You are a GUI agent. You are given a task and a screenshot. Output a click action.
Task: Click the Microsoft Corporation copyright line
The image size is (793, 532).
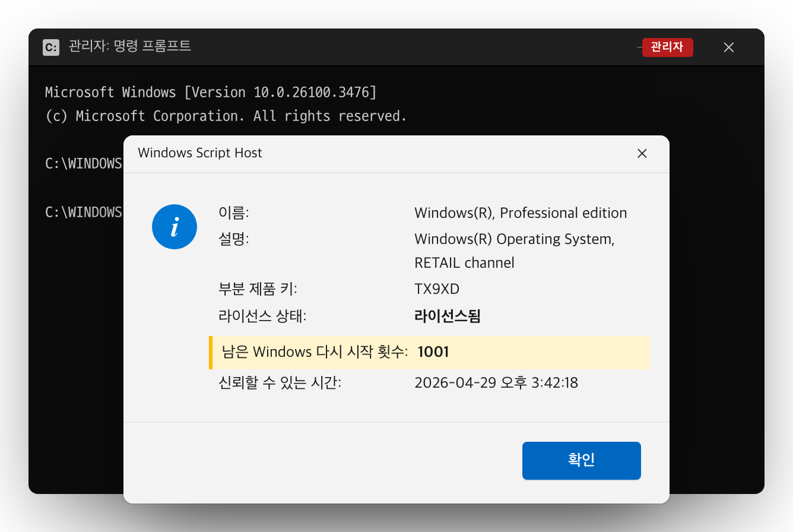click(226, 116)
